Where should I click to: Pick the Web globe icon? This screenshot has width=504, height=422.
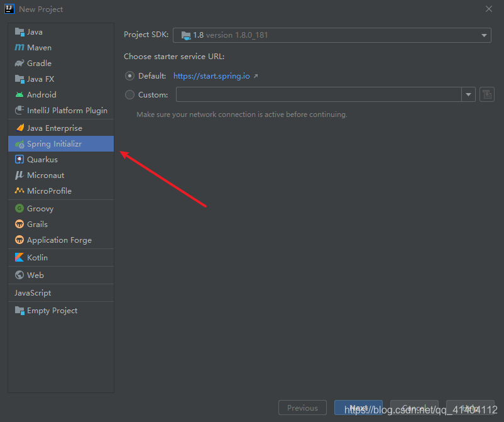click(19, 275)
